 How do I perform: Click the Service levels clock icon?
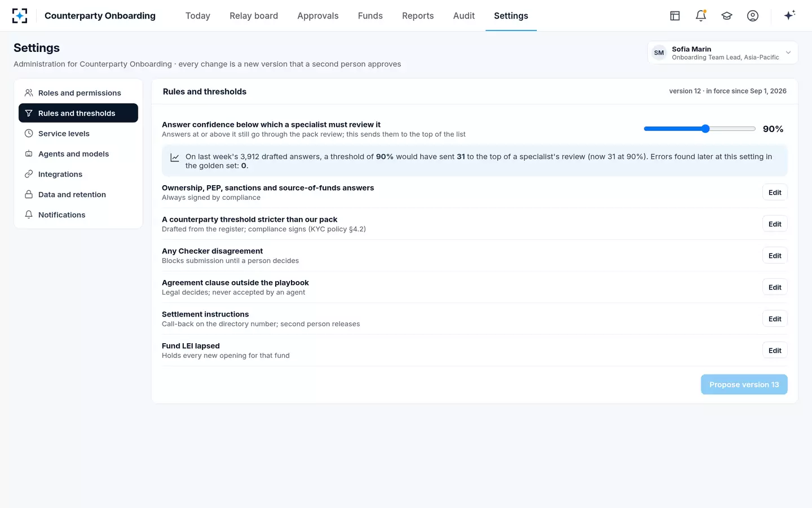(x=29, y=133)
